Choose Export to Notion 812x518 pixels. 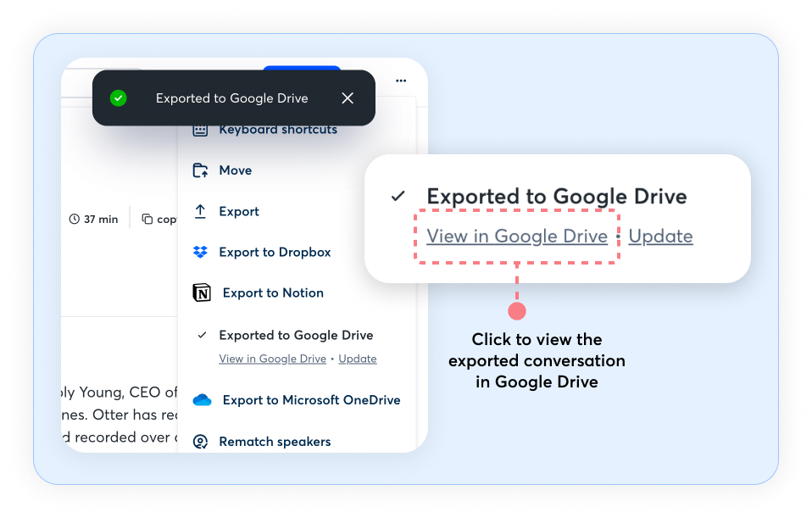pyautogui.click(x=274, y=292)
